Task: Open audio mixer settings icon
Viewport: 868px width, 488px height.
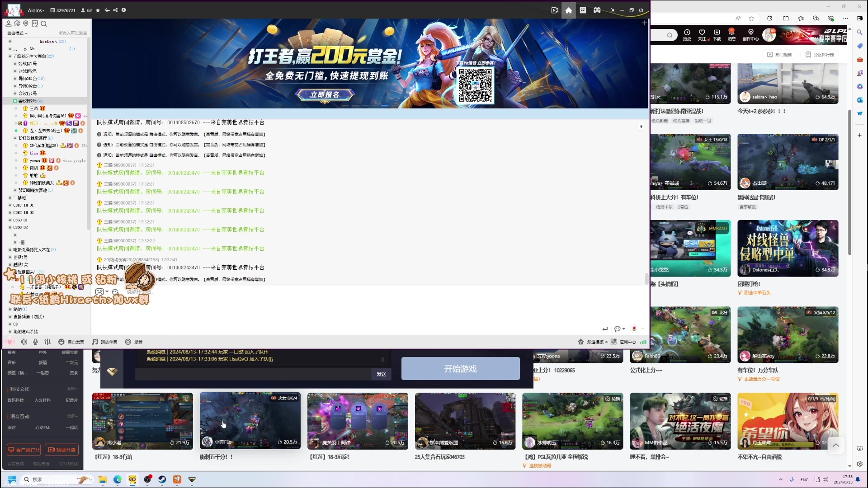Action: [x=47, y=342]
